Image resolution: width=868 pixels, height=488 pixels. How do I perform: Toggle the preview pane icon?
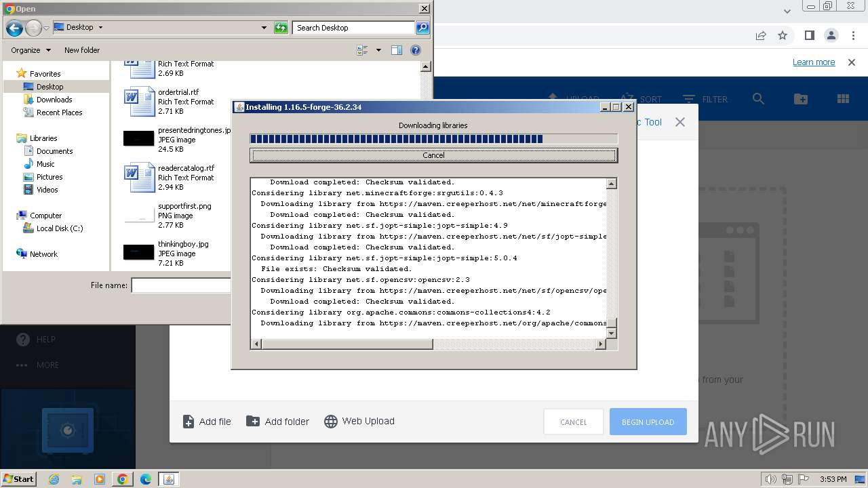397,50
